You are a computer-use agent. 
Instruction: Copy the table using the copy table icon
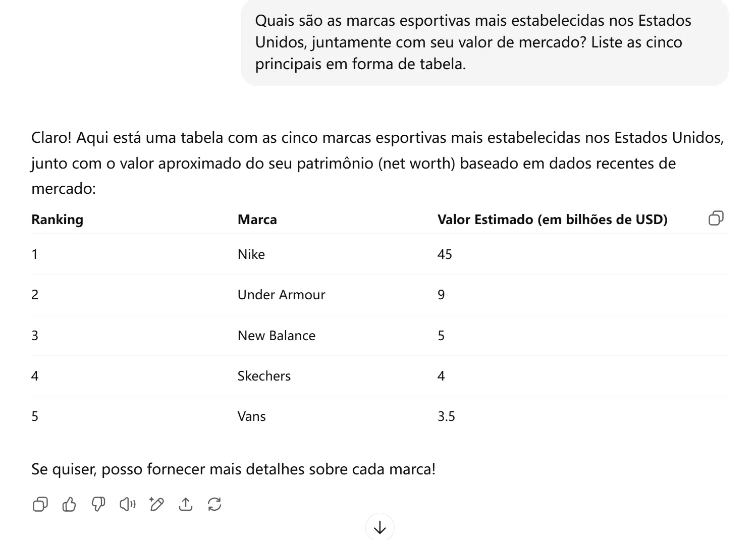tap(716, 218)
